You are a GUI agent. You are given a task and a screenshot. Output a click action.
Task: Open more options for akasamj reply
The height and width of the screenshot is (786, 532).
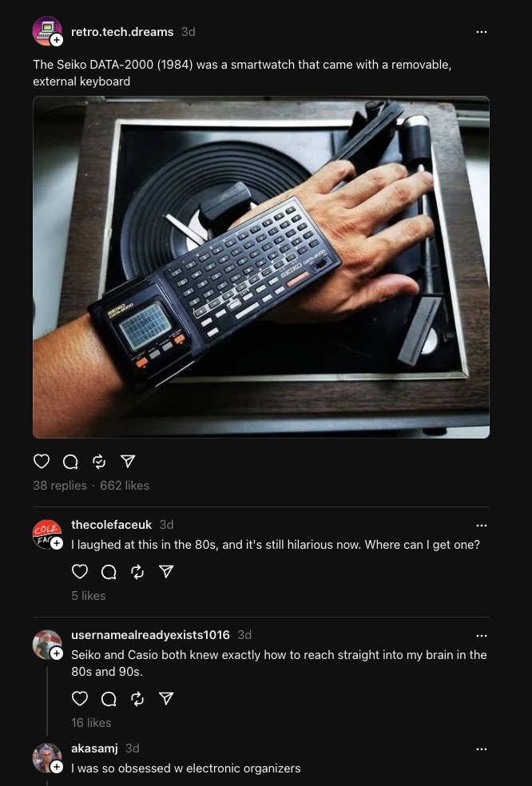pos(482,749)
